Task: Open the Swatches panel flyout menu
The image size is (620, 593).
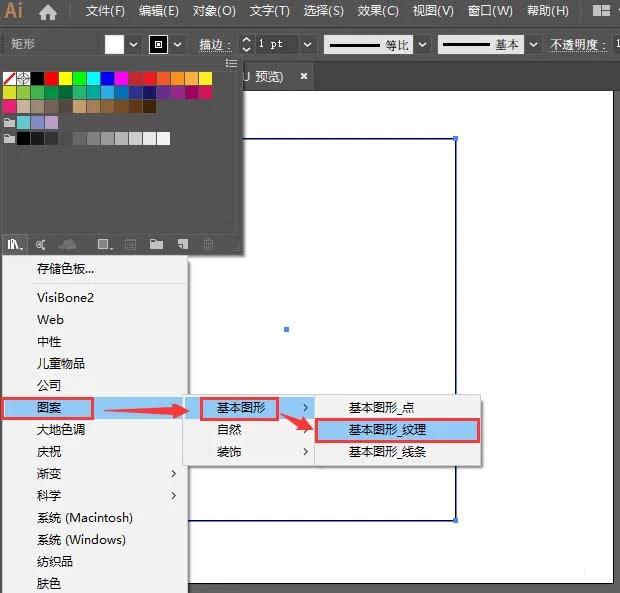Action: click(x=232, y=63)
